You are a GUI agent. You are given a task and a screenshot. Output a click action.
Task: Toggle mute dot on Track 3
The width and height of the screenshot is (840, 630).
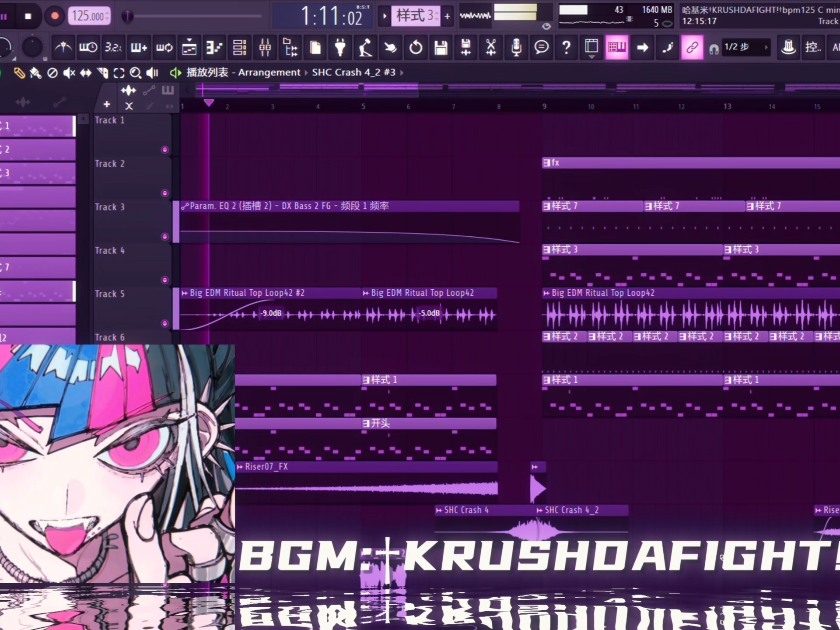[x=165, y=237]
